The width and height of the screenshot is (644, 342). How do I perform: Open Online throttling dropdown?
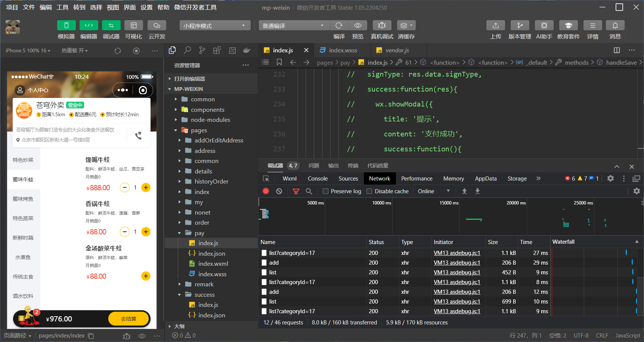click(434, 191)
